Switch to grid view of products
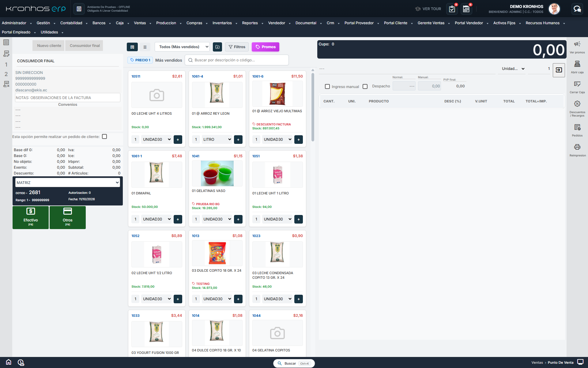The height and width of the screenshot is (368, 588). coord(132,47)
